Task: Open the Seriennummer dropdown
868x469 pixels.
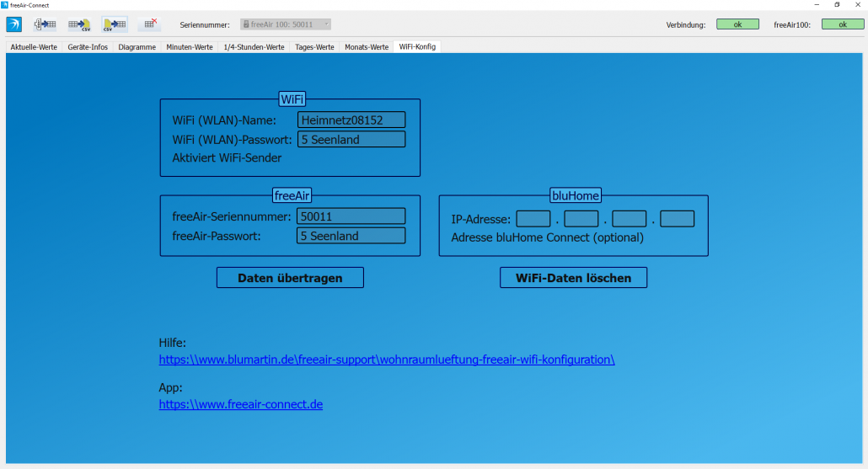Action: [286, 24]
